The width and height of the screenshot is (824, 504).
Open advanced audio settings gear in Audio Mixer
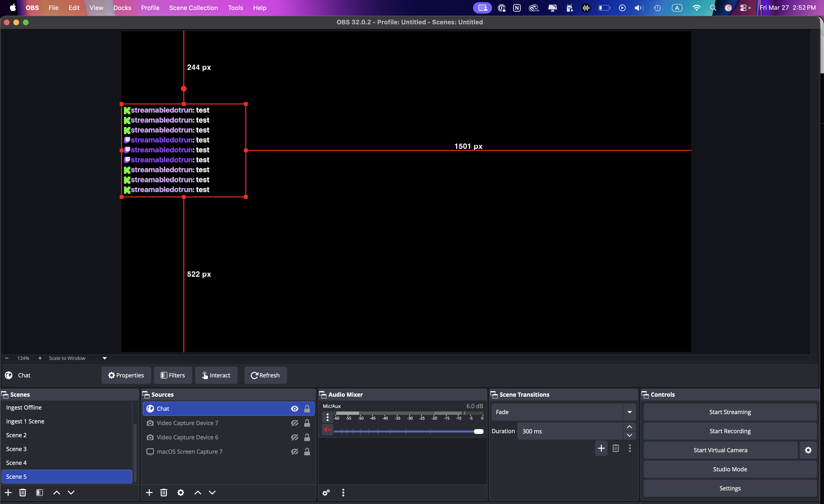(326, 493)
